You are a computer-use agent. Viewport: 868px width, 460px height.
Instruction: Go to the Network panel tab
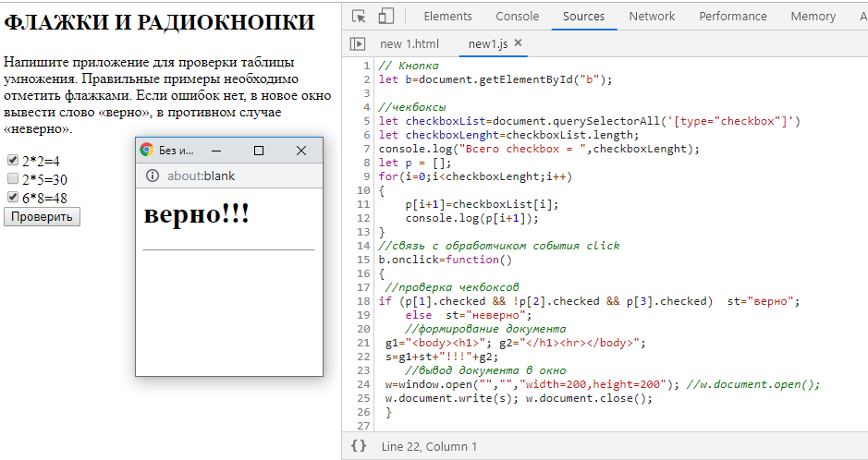point(652,16)
